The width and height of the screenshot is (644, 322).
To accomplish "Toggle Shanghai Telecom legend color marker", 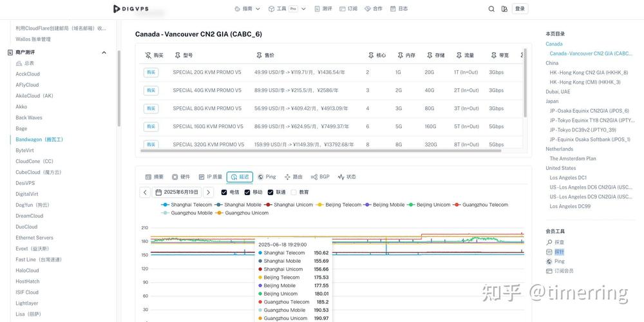I will 165,205.
